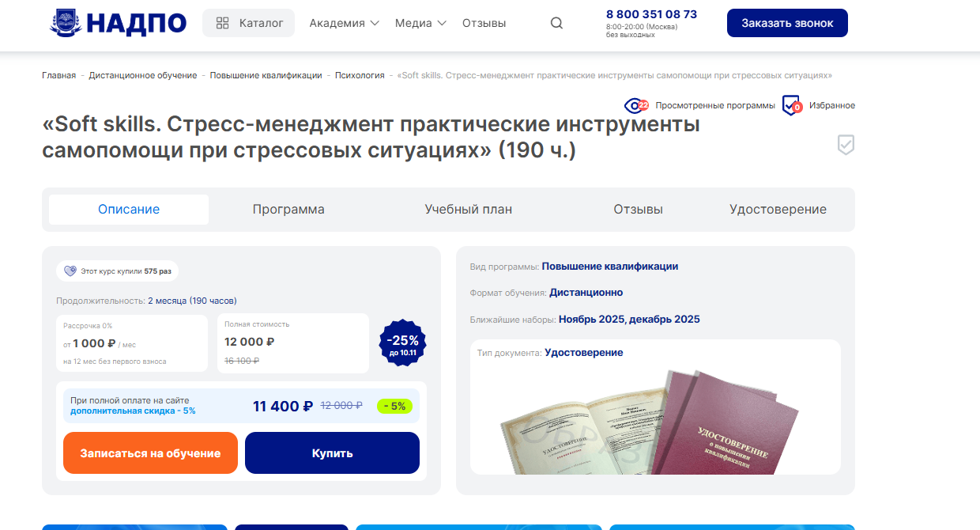The width and height of the screenshot is (980, 530).
Task: Toggle the favorite checkmark next to course title
Action: [846, 145]
